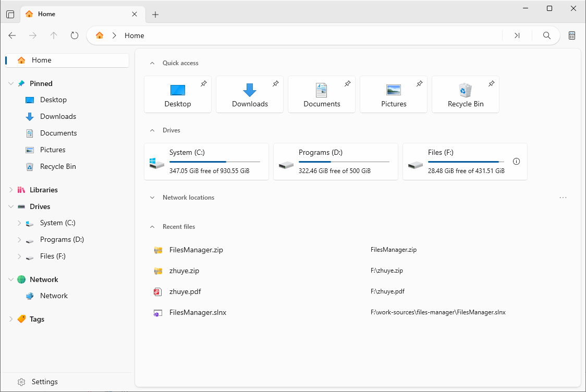This screenshot has height=392, width=586.
Task: Toggle the tab sidebar icon at top left
Action: click(x=10, y=14)
